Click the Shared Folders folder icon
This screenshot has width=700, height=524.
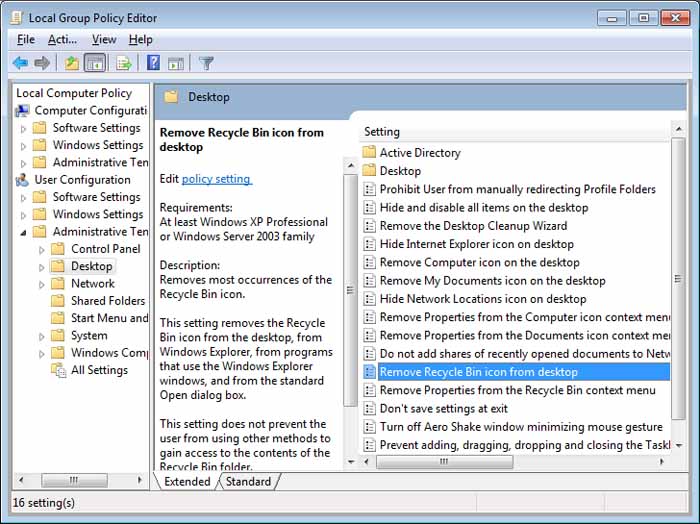58,301
